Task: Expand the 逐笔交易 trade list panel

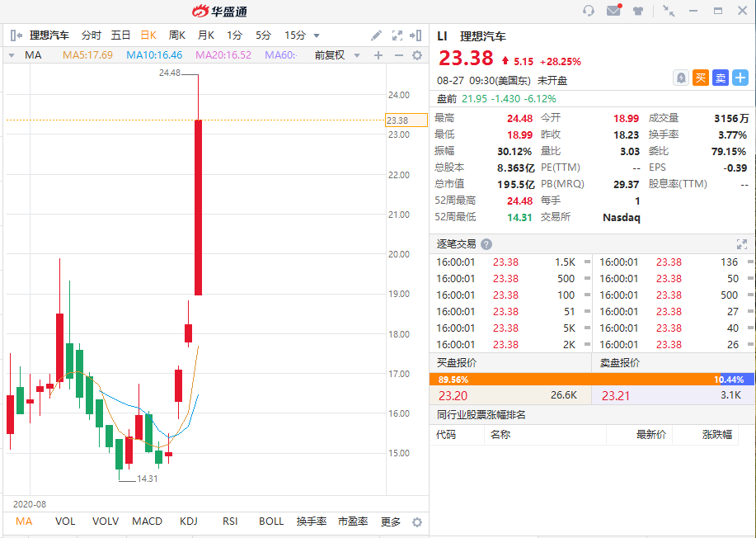Action: 741,244
